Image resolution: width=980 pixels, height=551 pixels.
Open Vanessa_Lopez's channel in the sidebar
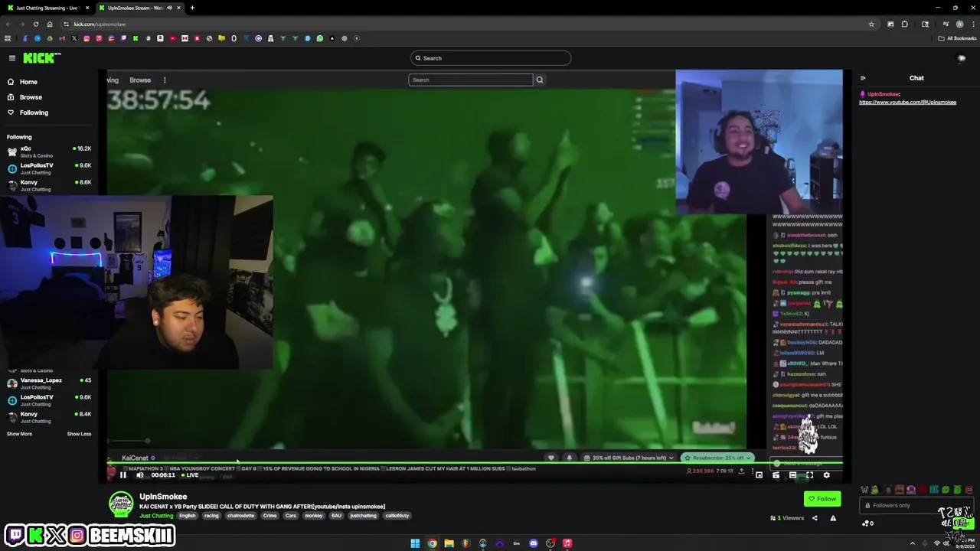(49, 383)
